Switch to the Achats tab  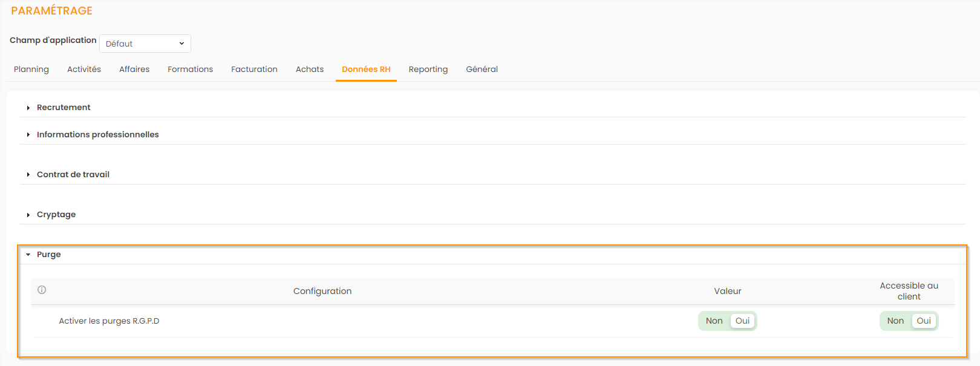tap(310, 70)
